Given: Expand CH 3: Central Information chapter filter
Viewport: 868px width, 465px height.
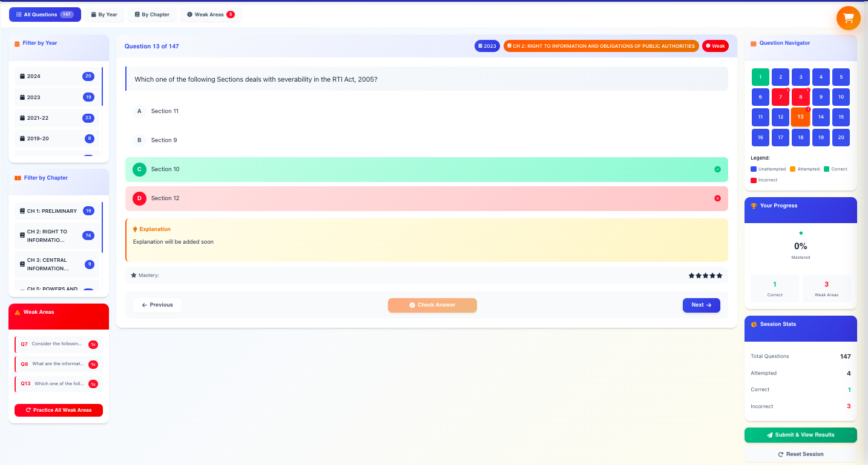Looking at the screenshot, I should coord(56,264).
